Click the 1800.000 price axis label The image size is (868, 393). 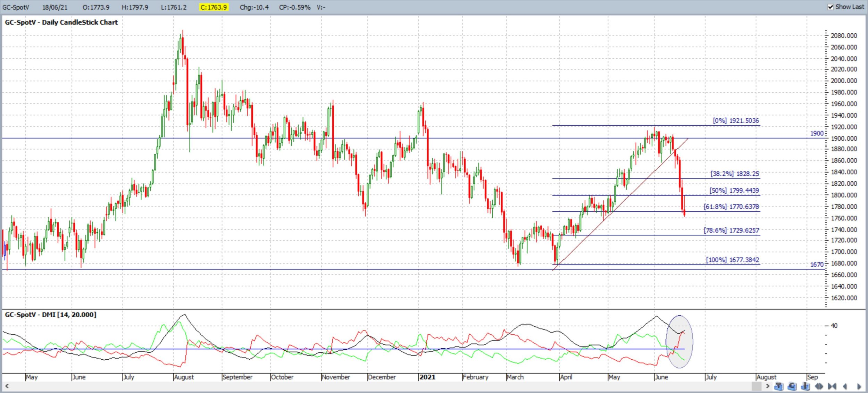[844, 195]
